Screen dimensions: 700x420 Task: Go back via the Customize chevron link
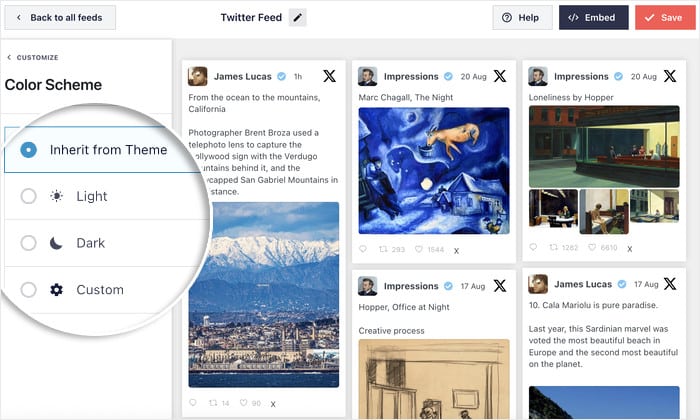point(32,57)
